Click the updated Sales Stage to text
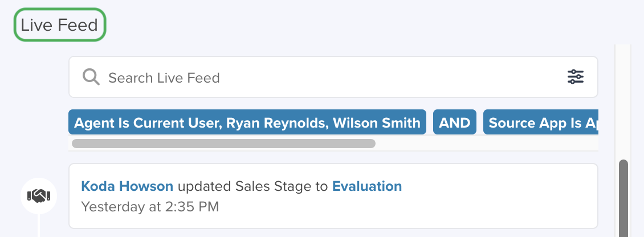 click(252, 186)
